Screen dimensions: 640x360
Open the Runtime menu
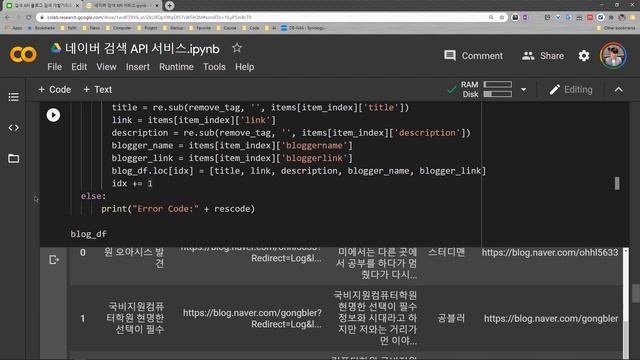tap(176, 67)
